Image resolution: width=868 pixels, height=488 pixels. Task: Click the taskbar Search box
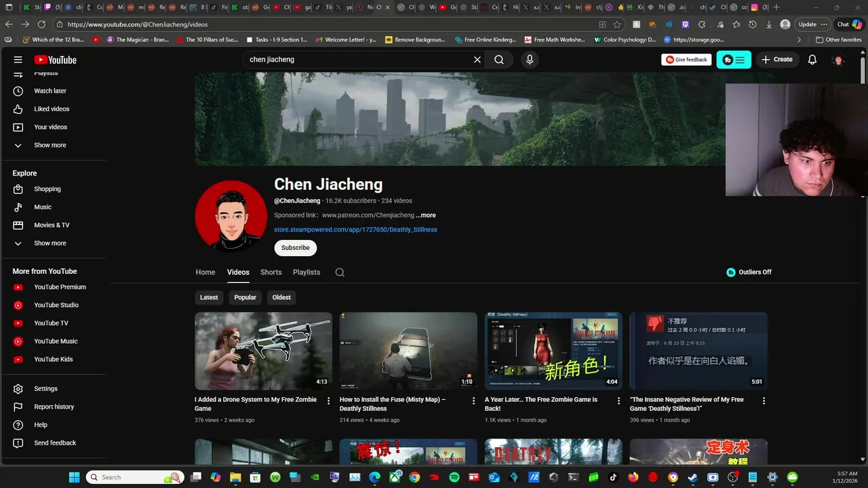[135, 477]
